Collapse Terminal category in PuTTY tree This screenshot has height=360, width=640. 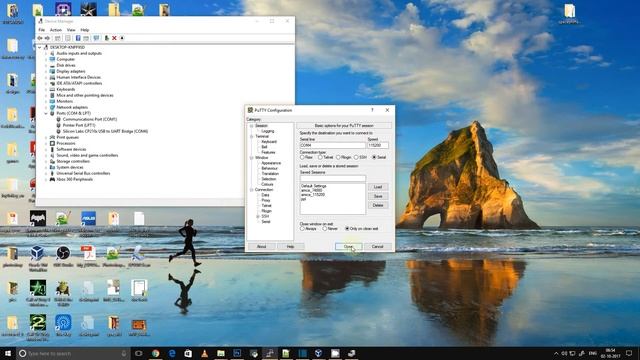point(252,136)
